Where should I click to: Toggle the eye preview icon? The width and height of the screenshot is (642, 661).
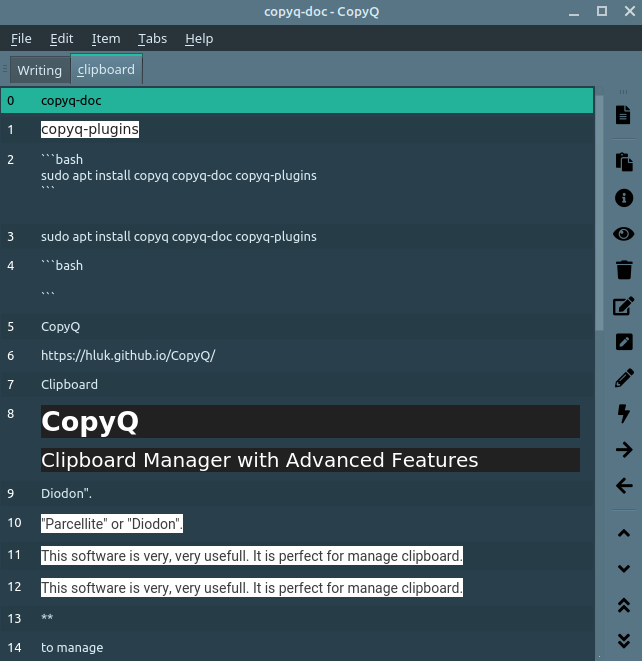click(624, 234)
